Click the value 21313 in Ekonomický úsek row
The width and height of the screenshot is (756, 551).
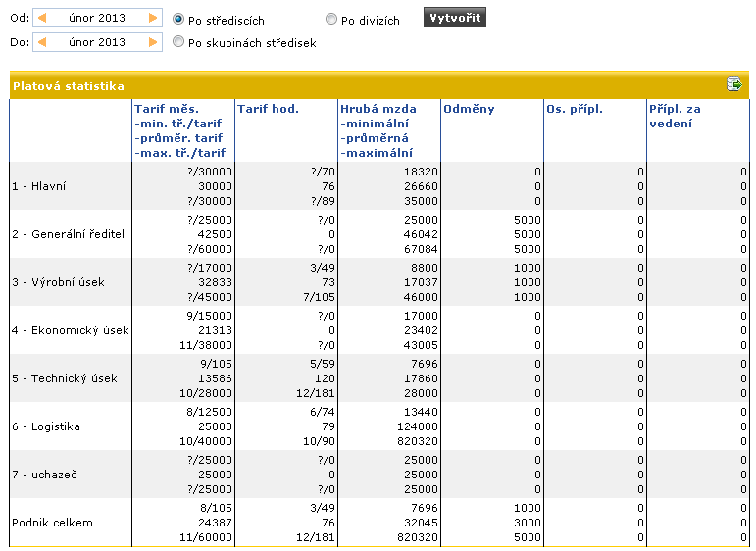(215, 330)
